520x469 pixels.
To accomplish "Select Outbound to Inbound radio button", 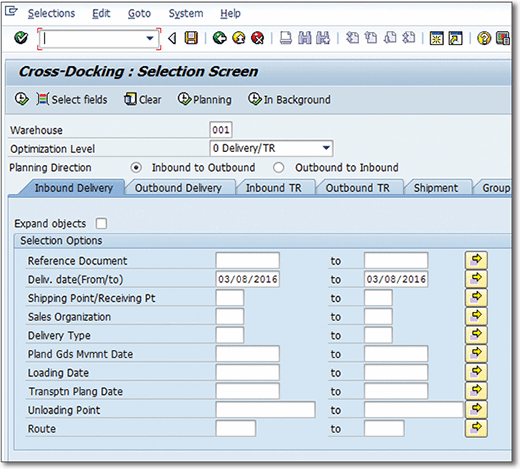I will [279, 167].
